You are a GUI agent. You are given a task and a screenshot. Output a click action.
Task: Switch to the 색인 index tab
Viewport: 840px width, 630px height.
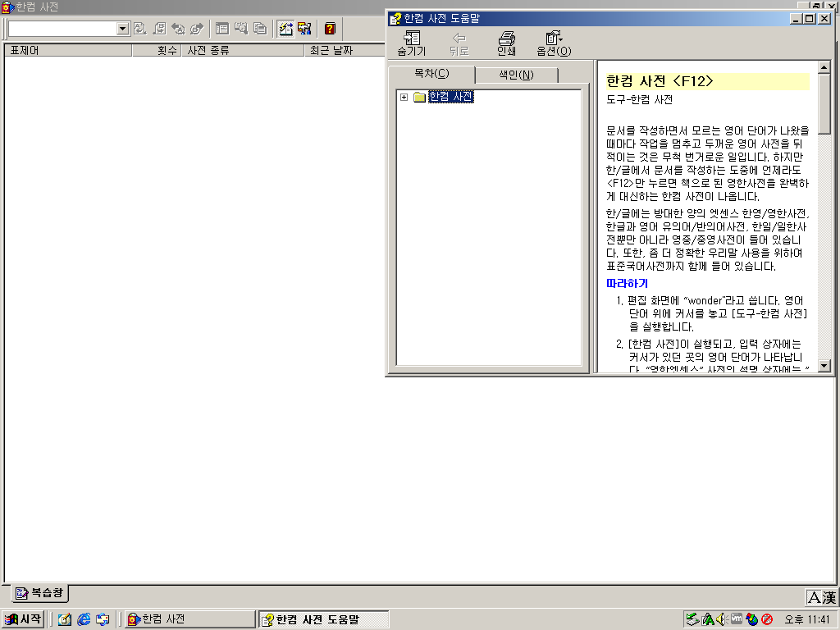tap(517, 75)
